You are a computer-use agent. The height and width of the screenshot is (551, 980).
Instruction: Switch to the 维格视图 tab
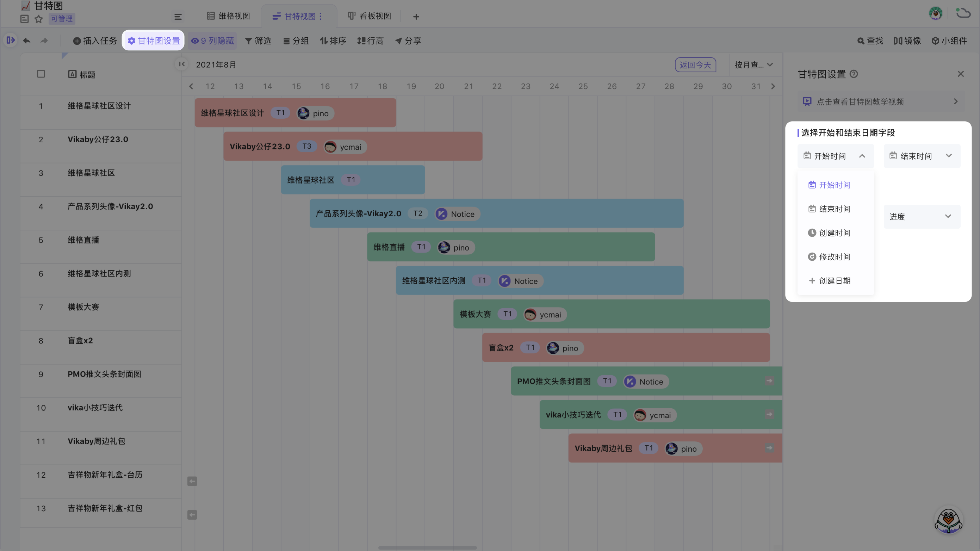pos(229,16)
